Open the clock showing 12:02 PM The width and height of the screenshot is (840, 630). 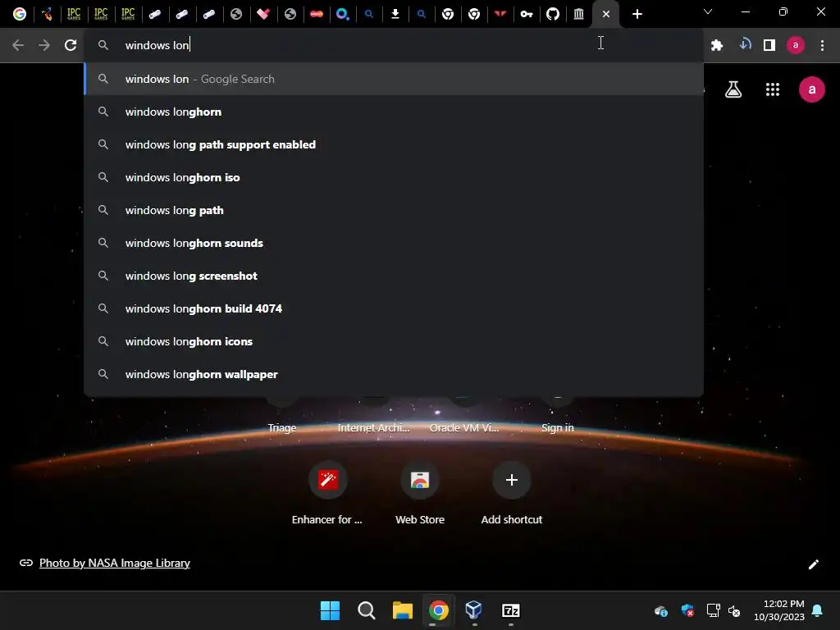click(x=779, y=610)
